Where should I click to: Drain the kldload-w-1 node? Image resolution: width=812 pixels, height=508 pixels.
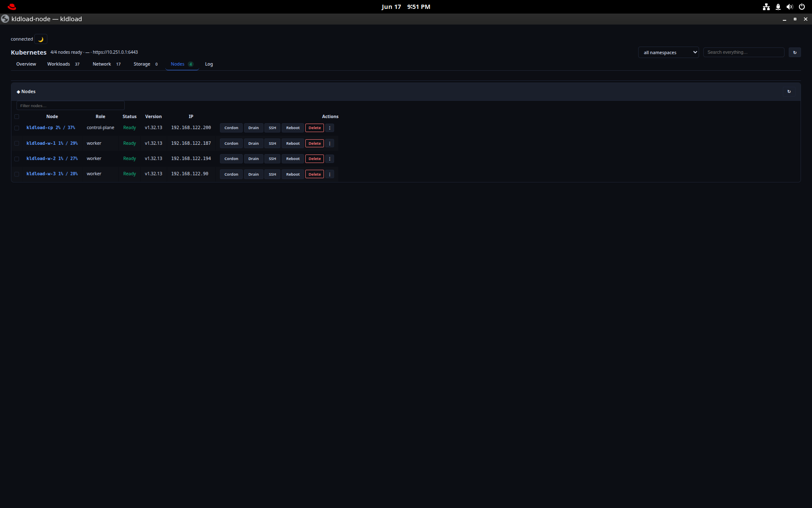253,144
